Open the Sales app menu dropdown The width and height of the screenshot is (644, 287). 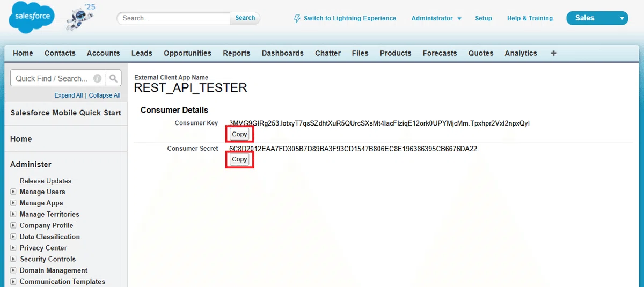click(597, 18)
